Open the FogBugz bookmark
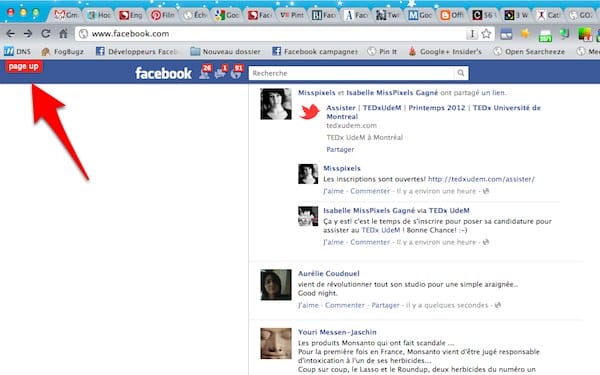The width and height of the screenshot is (600, 375). tap(63, 51)
